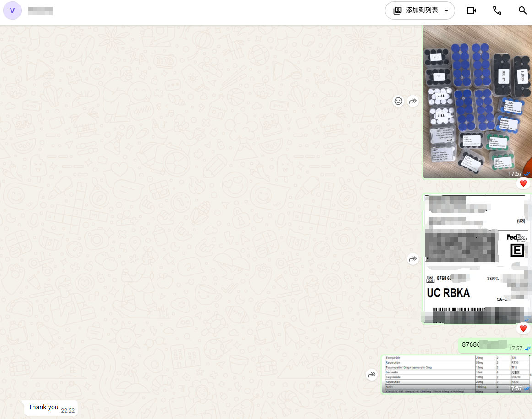Search within this chat

click(522, 11)
